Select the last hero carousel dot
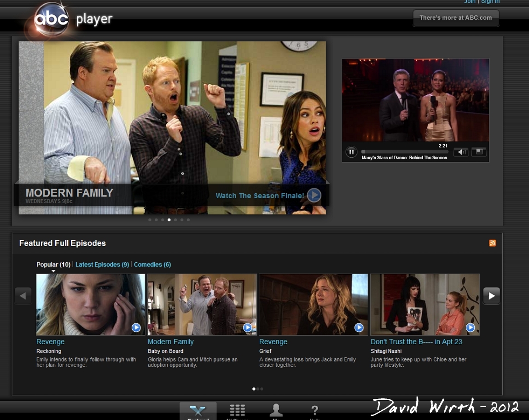 [x=188, y=220]
